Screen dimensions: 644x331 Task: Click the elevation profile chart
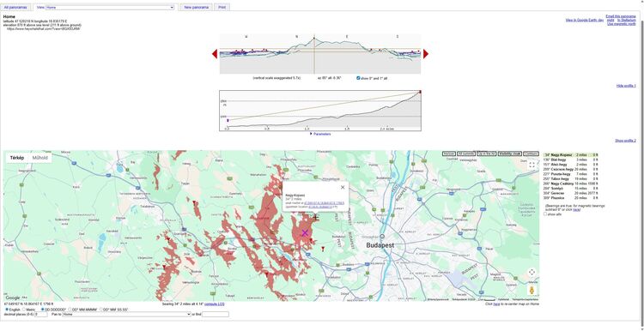[320, 111]
